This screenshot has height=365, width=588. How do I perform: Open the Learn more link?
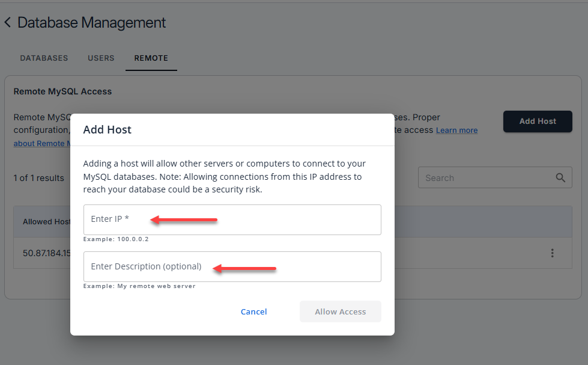456,130
